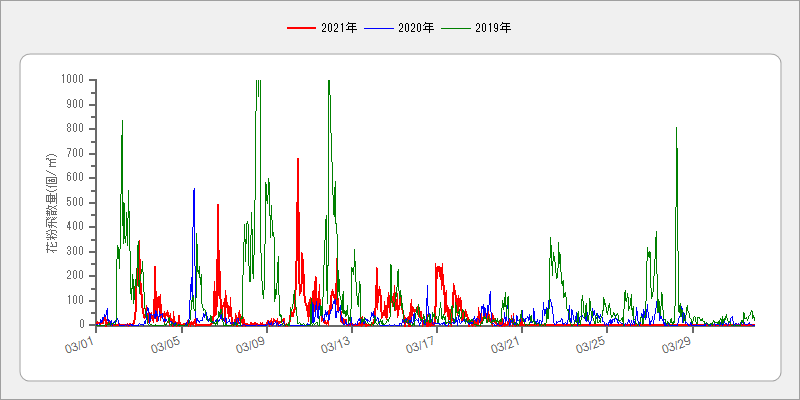800x400 pixels.
Task: Click the 03/25 axis date
Action: [x=591, y=345]
